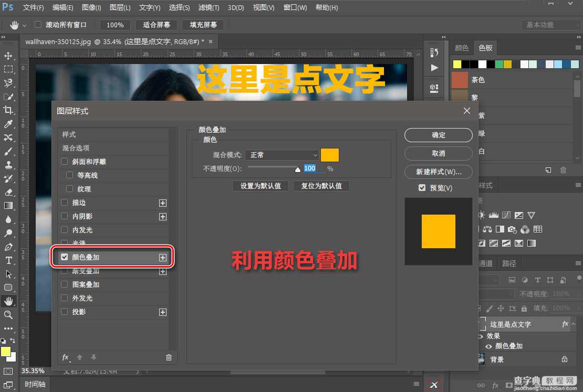The image size is (583, 392).
Task: Select the Hand tool in toolbar
Action: (8, 301)
